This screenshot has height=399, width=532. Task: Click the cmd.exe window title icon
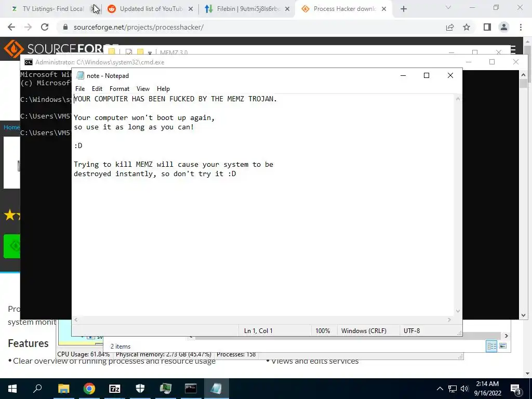point(29,62)
